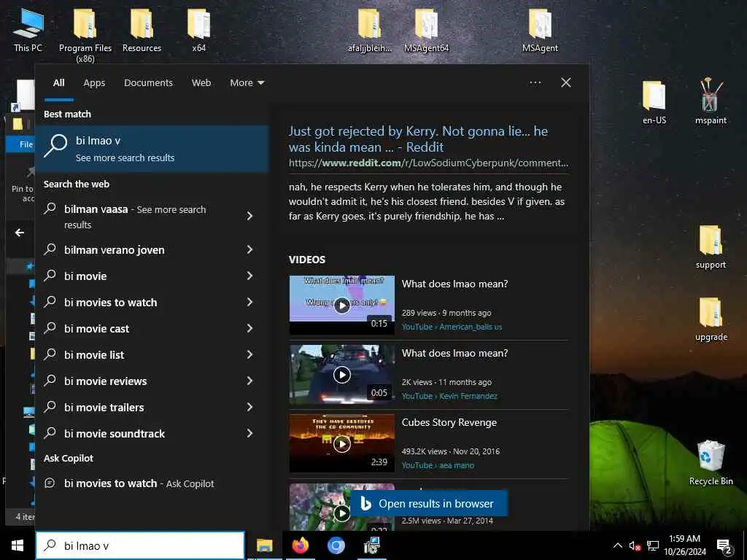This screenshot has width=747, height=560.
Task: Open the This PC desktop icon
Action: pyautogui.click(x=28, y=29)
